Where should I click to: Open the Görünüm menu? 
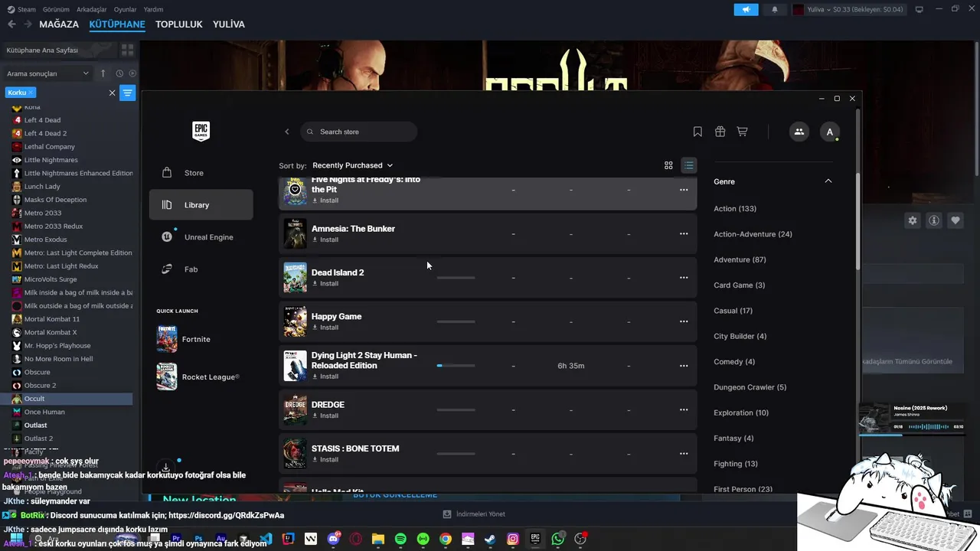[x=56, y=9]
